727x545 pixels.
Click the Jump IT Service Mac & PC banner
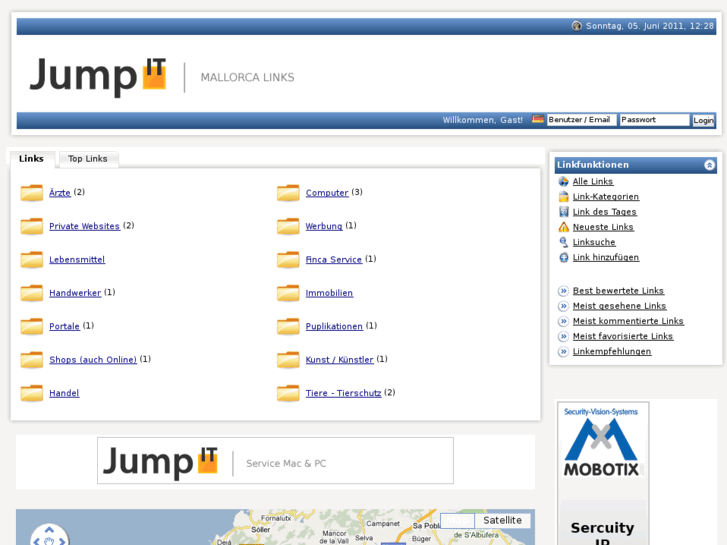click(x=275, y=461)
